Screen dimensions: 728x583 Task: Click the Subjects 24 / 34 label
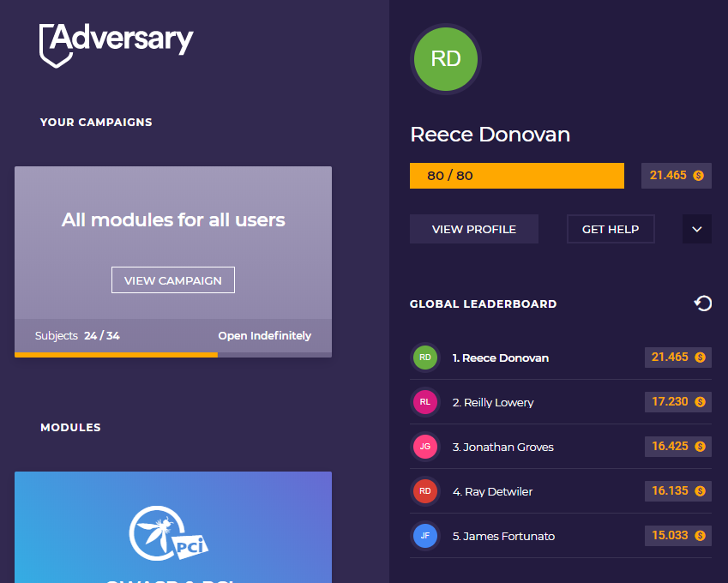coord(77,335)
